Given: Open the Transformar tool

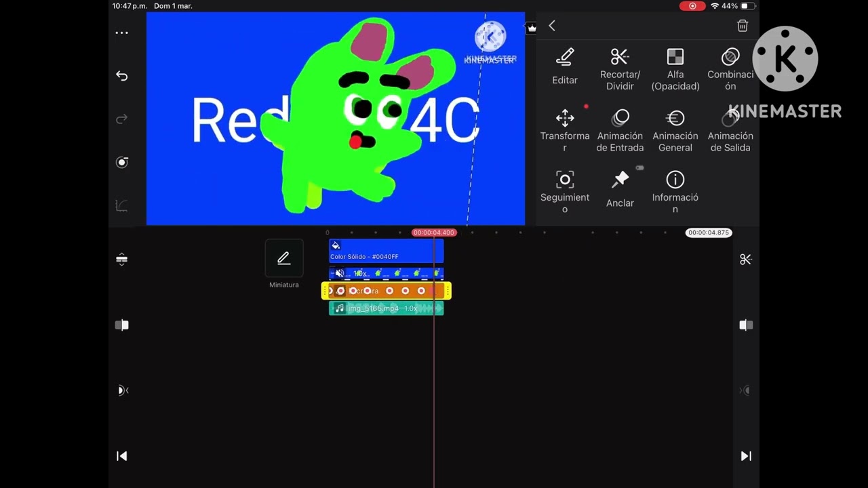Looking at the screenshot, I should tap(565, 130).
